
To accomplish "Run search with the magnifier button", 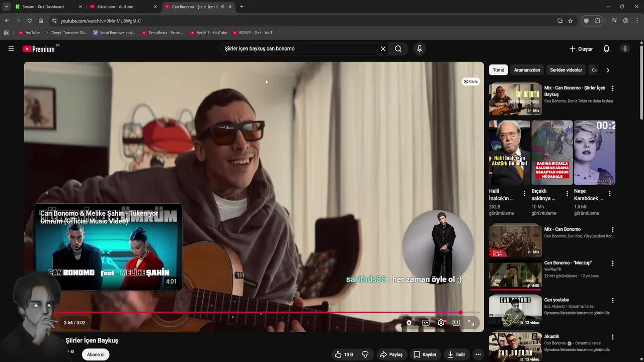I will [398, 49].
